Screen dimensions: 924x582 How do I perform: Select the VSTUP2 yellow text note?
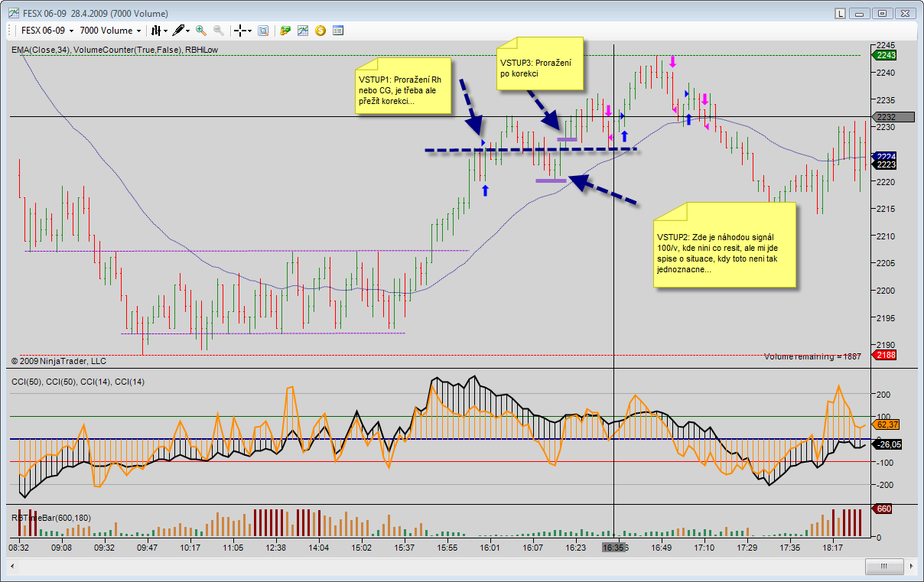pyautogui.click(x=724, y=245)
